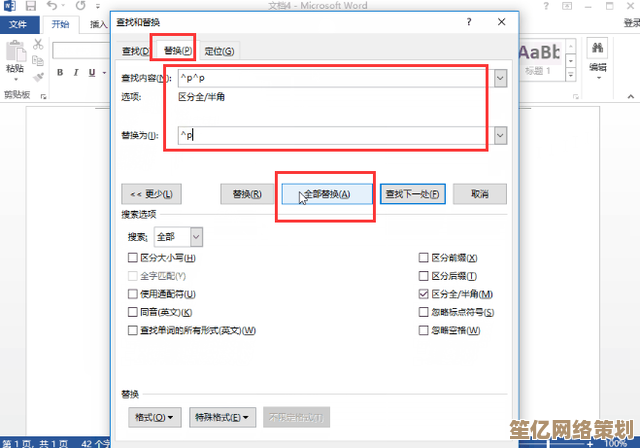The width and height of the screenshot is (640, 448).
Task: Enable the 使用通配符 checkbox
Action: tap(133, 294)
